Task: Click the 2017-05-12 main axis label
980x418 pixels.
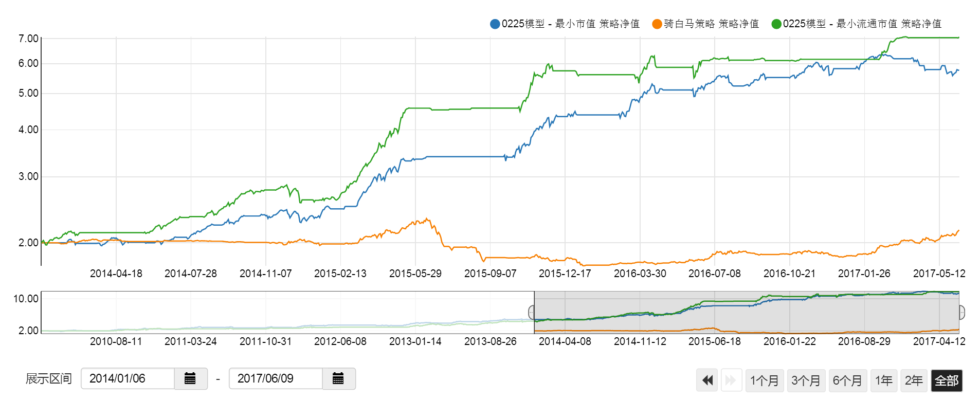Action: [939, 274]
